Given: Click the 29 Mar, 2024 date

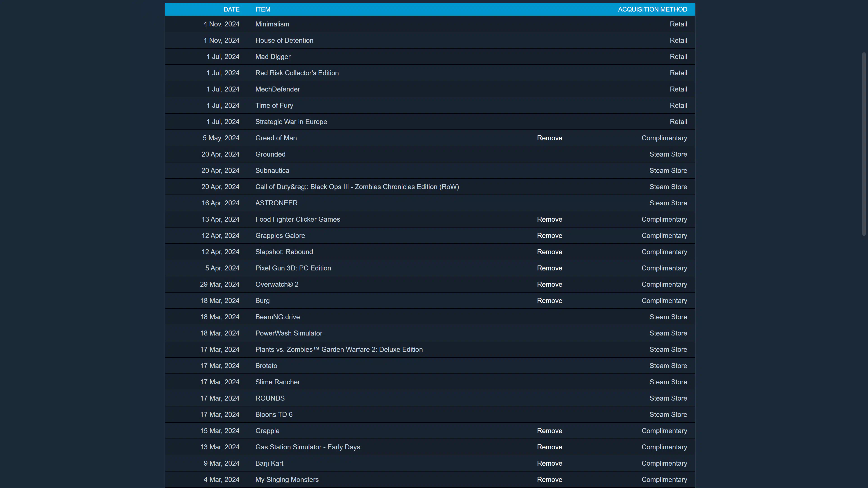Looking at the screenshot, I should pyautogui.click(x=220, y=285).
